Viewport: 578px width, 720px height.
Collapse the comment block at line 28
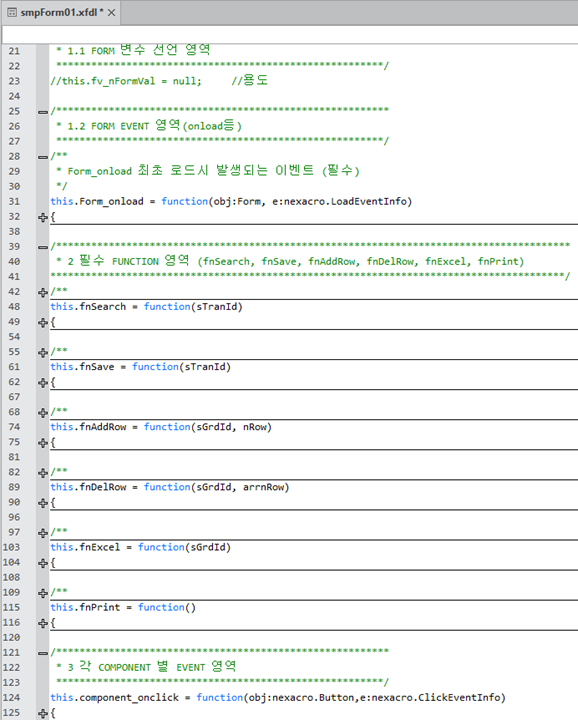pyautogui.click(x=43, y=157)
